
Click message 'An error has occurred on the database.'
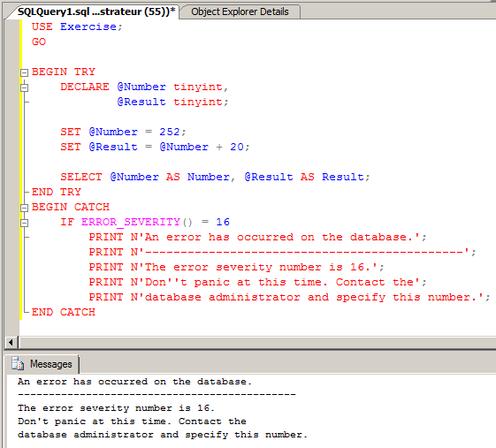(134, 382)
